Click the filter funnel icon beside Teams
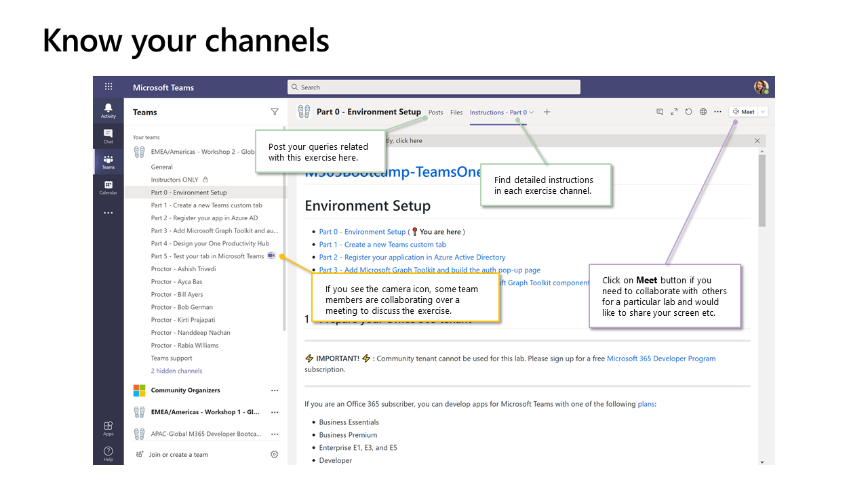The height and width of the screenshot is (488, 868). (275, 112)
